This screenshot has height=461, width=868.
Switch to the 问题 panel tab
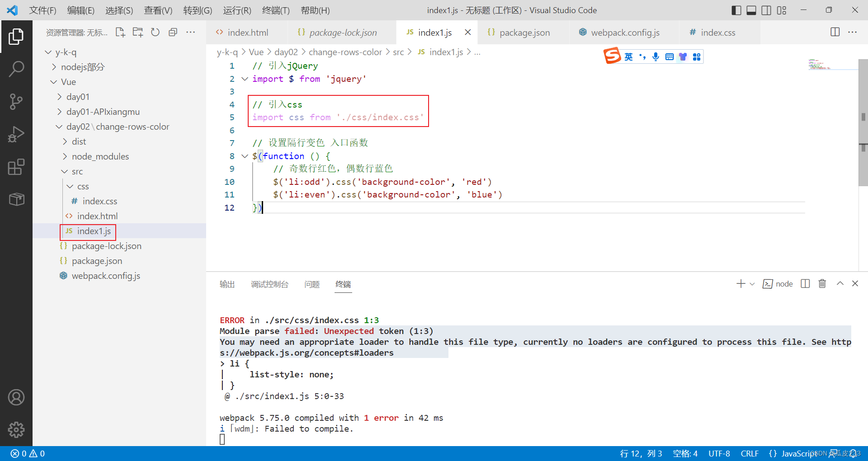(x=312, y=284)
